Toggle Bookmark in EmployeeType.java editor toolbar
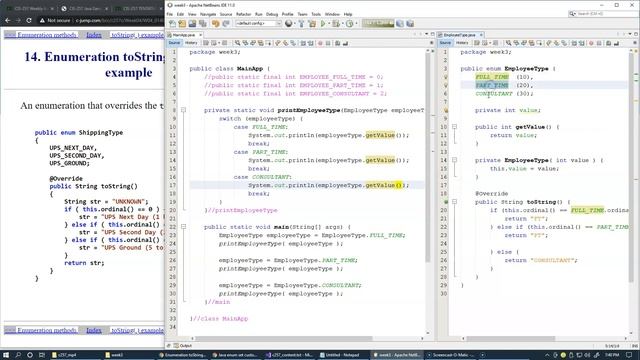640x360 pixels. point(564,43)
